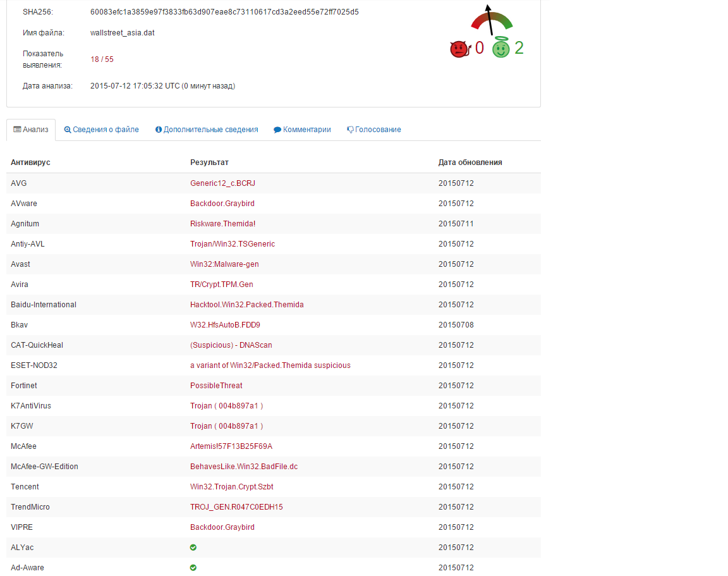Click the SHA256 hash value

tap(224, 12)
